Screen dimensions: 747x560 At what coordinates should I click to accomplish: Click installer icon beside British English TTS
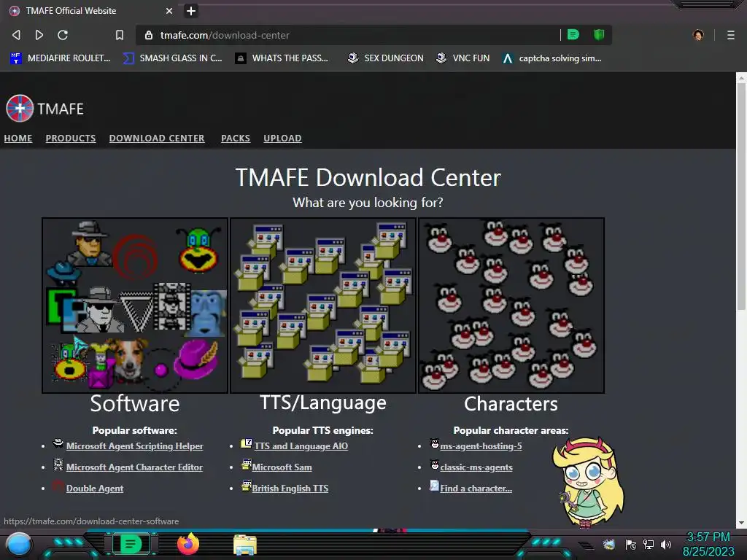[247, 485]
